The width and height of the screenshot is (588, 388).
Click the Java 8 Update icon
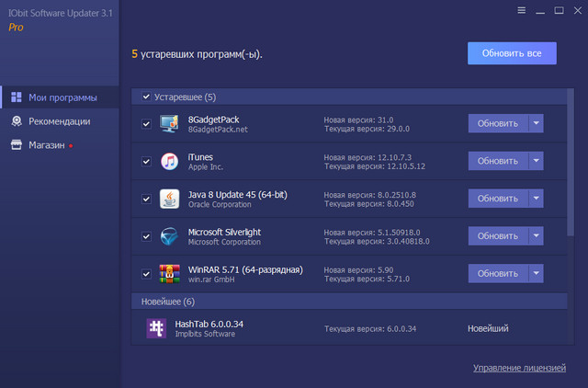[x=170, y=199]
